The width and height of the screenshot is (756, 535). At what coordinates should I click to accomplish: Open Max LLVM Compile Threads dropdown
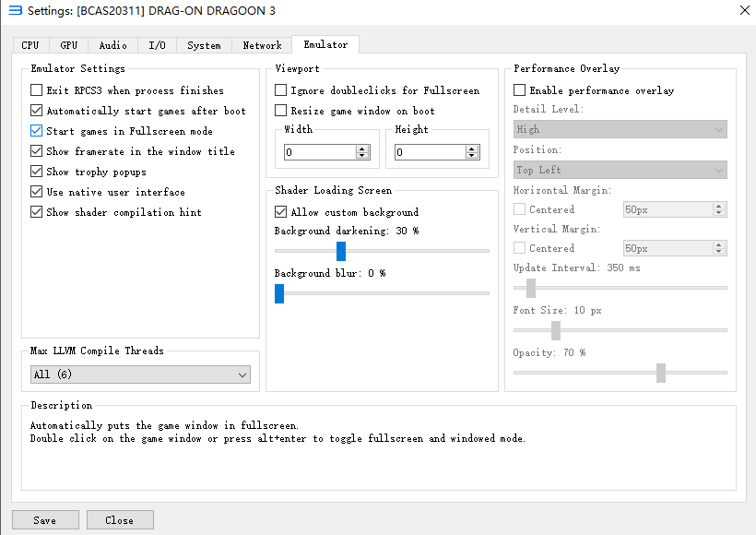pos(140,374)
